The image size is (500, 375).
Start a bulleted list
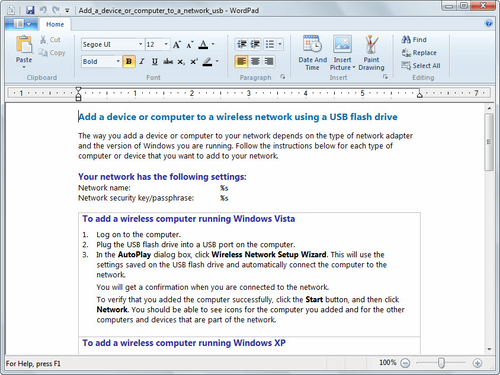(270, 44)
